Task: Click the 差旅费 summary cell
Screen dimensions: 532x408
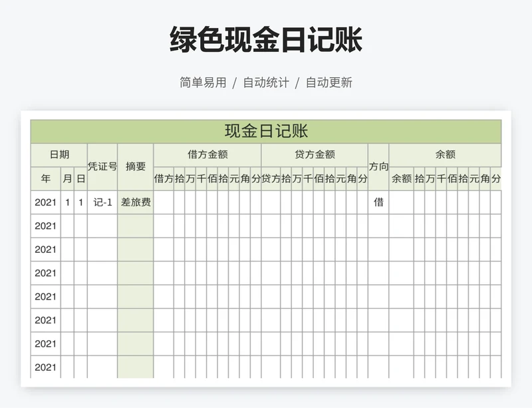Action: pyautogui.click(x=136, y=202)
